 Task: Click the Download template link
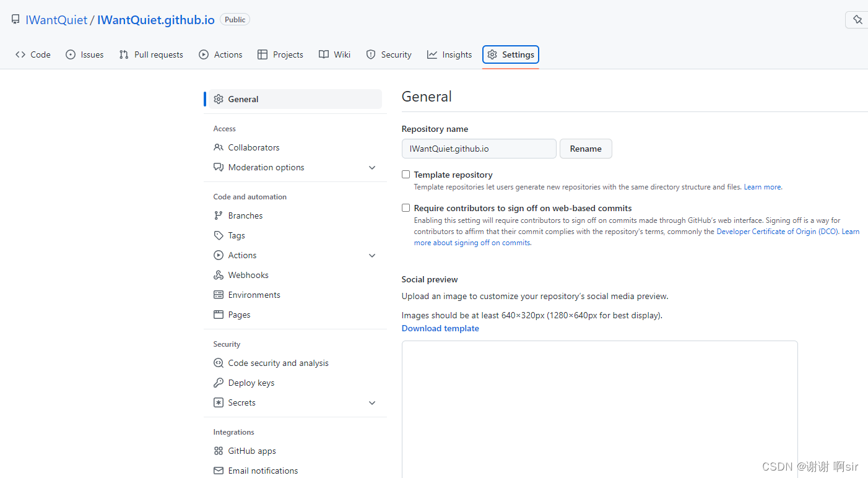[440, 328]
